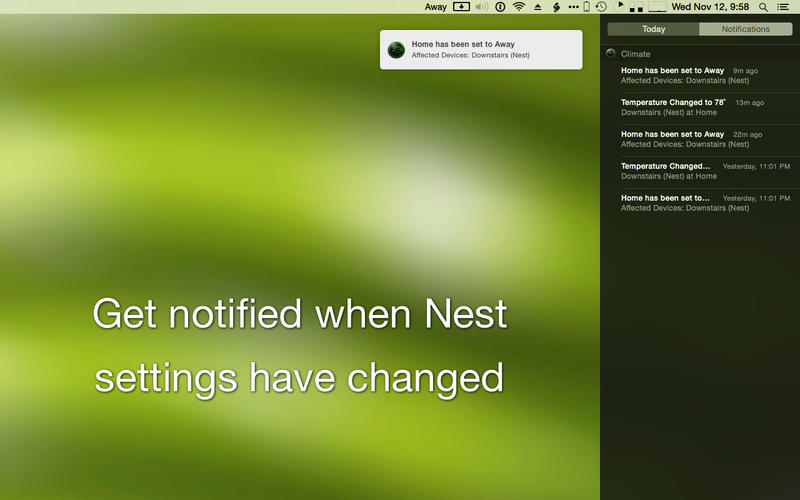Viewport: 800px width, 500px height.
Task: Open the notification from 9m ago
Action: 700,75
